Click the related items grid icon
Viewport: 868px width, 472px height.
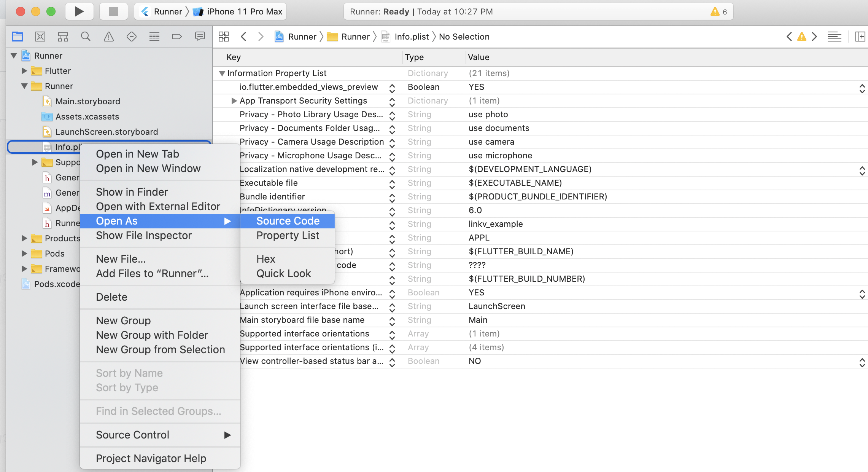click(x=224, y=37)
